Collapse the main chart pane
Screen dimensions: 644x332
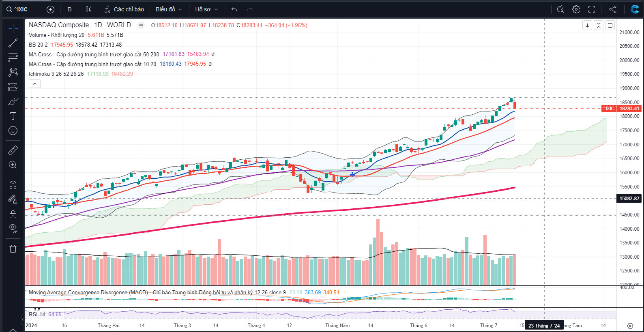pos(599,25)
